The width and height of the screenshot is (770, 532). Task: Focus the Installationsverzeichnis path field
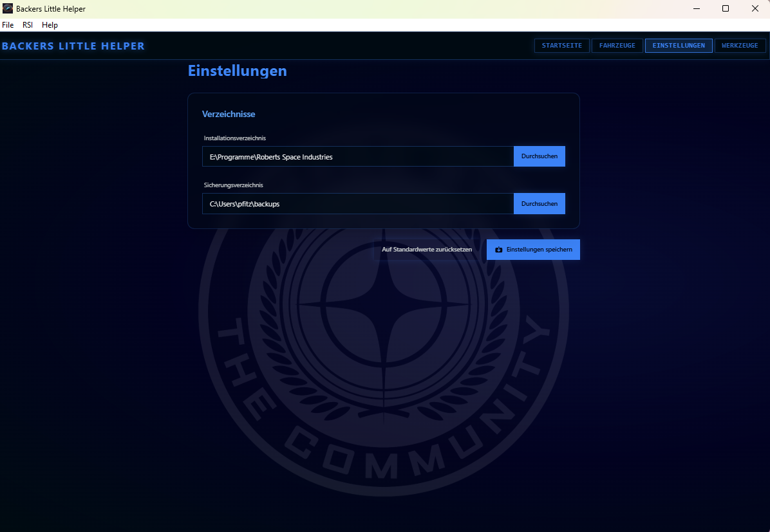tap(357, 156)
